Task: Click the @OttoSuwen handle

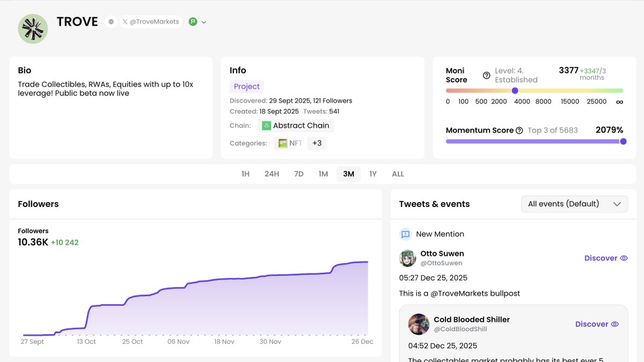Action: click(x=441, y=263)
